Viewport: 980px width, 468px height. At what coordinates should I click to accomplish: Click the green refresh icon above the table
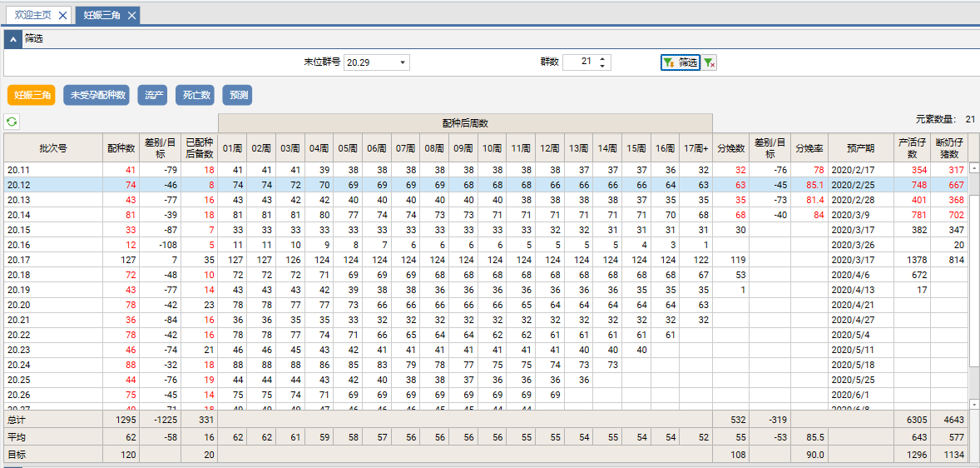click(x=12, y=122)
